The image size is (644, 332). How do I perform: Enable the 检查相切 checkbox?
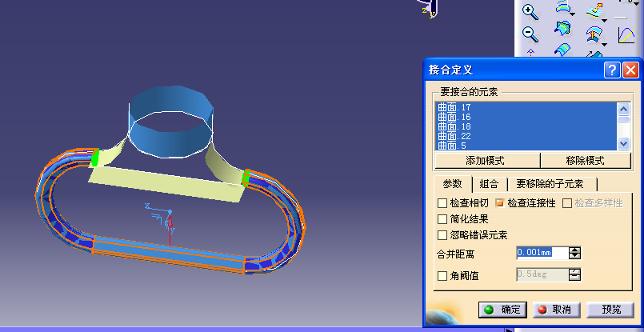(x=442, y=203)
